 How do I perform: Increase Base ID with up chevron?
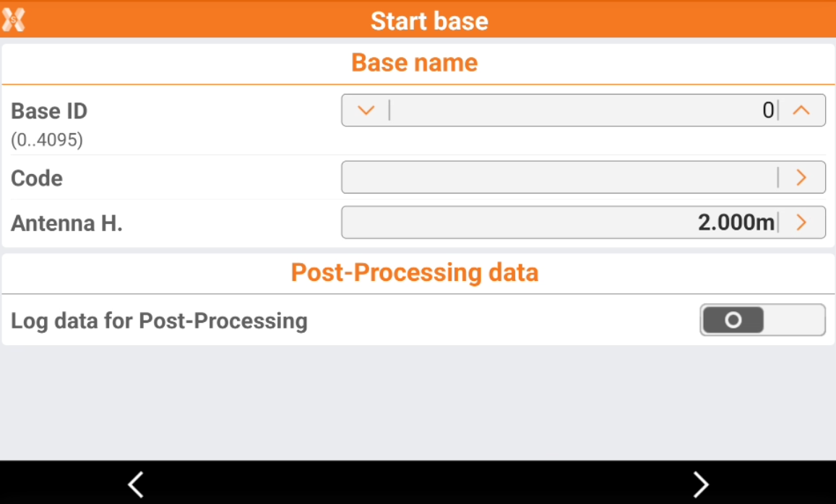(801, 110)
